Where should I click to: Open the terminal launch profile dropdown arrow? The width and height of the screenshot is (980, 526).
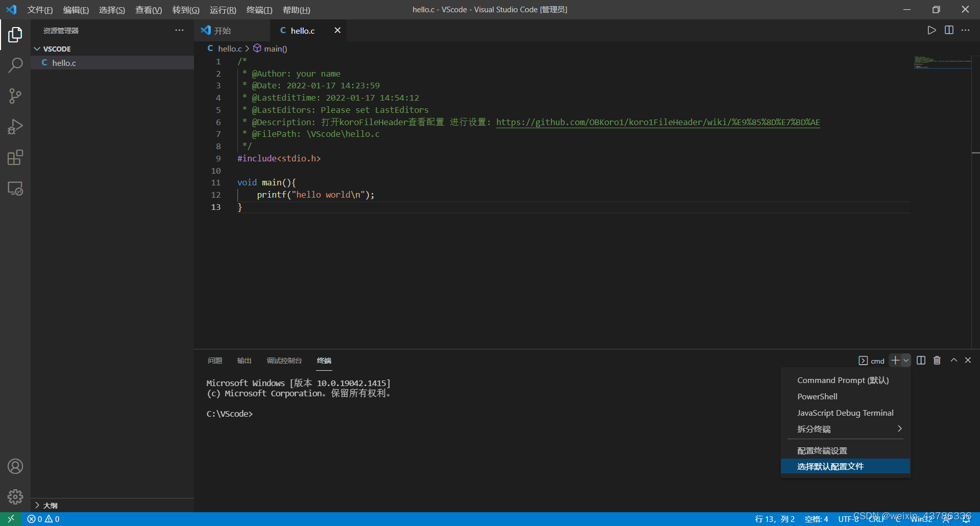(906, 361)
